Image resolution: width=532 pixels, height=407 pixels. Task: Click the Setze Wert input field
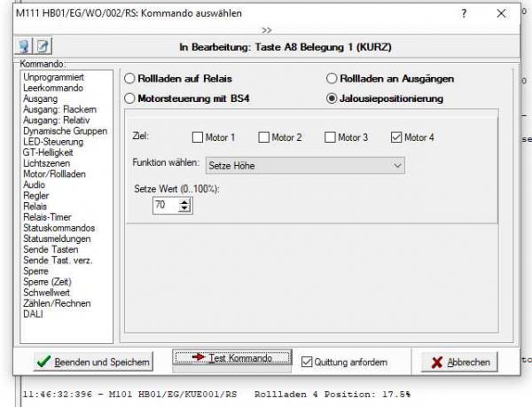(x=165, y=205)
